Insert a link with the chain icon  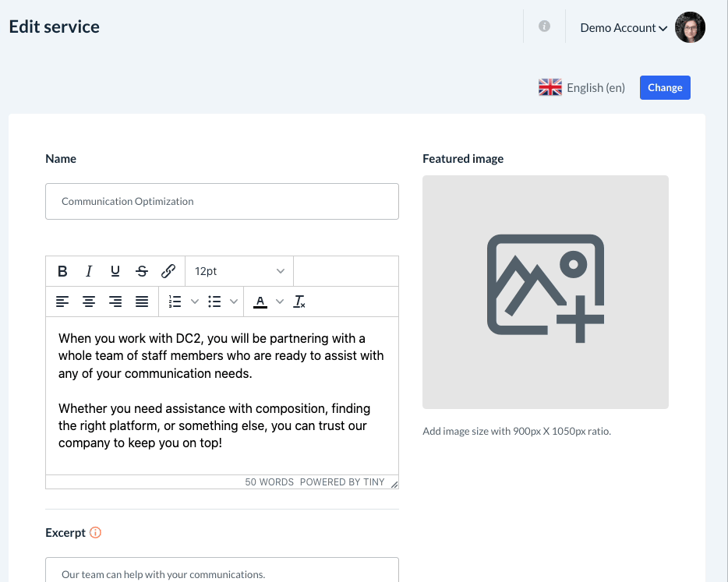[168, 271]
